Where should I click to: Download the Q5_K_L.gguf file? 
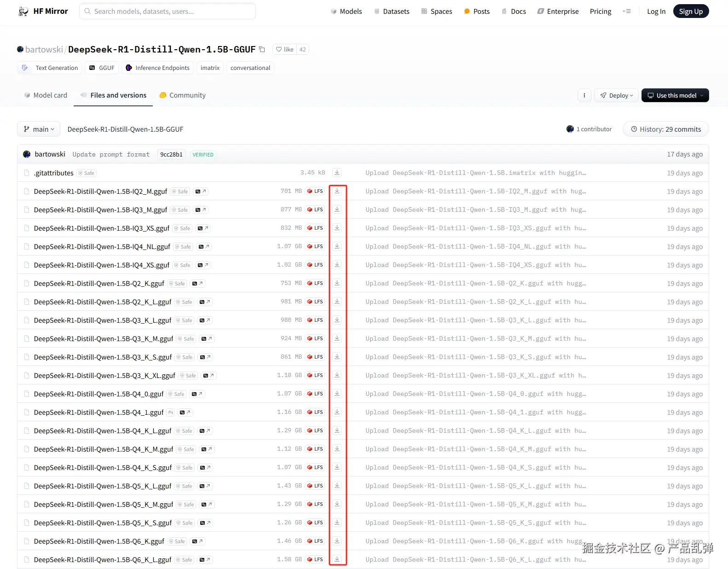[337, 486]
